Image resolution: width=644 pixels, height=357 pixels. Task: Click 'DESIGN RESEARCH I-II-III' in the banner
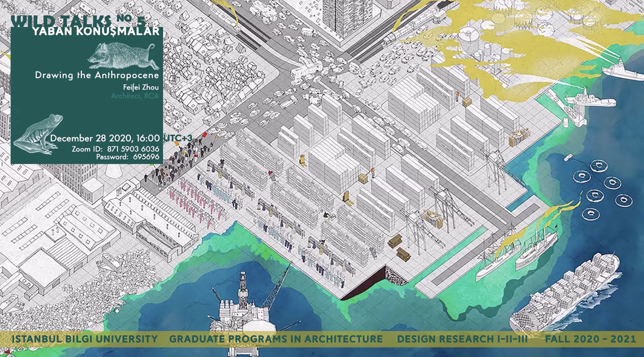[462, 339]
